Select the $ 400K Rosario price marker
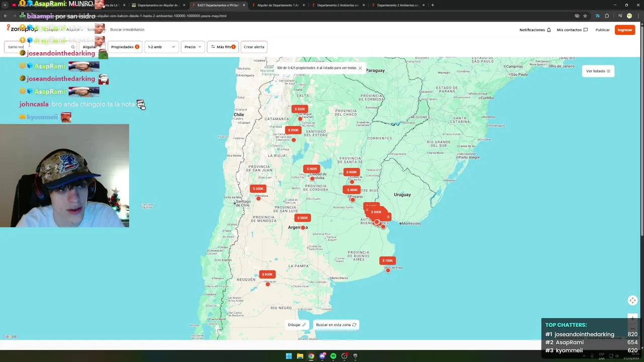644x362 pixels. coord(351,190)
